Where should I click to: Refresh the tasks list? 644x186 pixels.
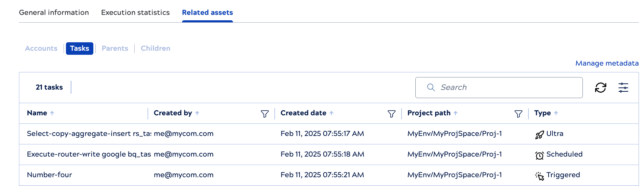click(x=601, y=88)
